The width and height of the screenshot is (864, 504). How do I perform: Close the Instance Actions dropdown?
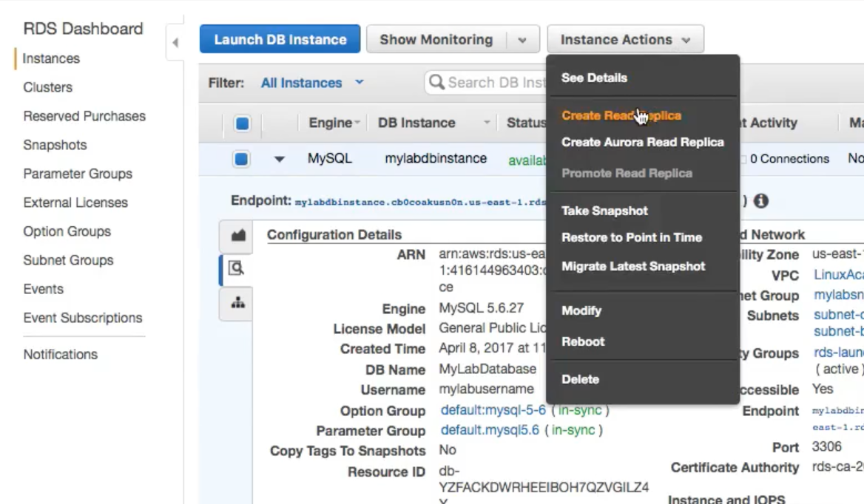[625, 40]
